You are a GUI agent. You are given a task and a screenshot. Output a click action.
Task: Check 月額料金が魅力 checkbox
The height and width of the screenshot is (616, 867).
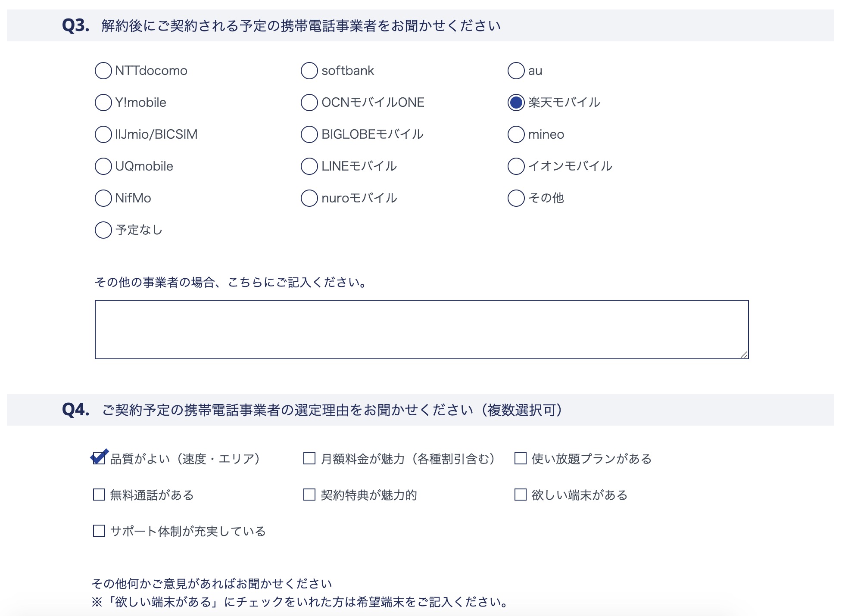coord(309,458)
